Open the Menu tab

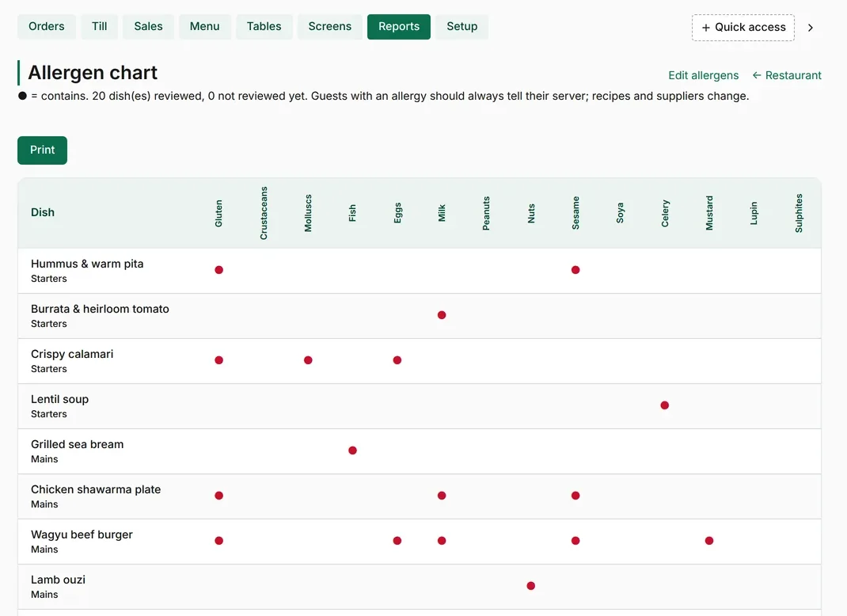[205, 26]
